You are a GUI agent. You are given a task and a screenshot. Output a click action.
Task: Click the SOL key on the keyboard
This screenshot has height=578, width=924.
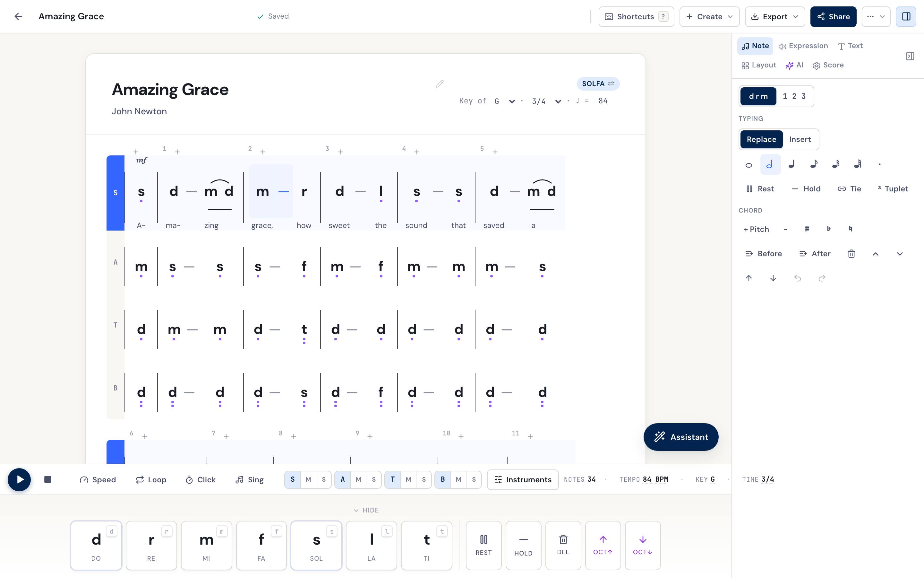point(316,545)
